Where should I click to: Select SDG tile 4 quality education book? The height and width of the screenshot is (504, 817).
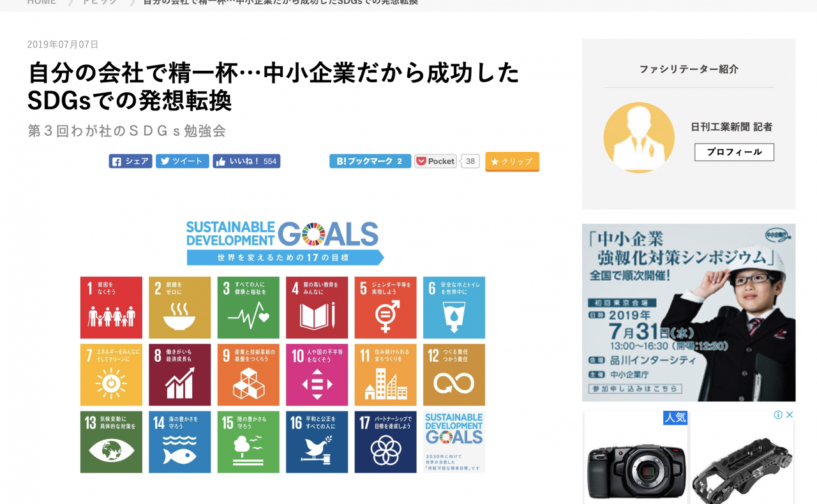(x=317, y=308)
